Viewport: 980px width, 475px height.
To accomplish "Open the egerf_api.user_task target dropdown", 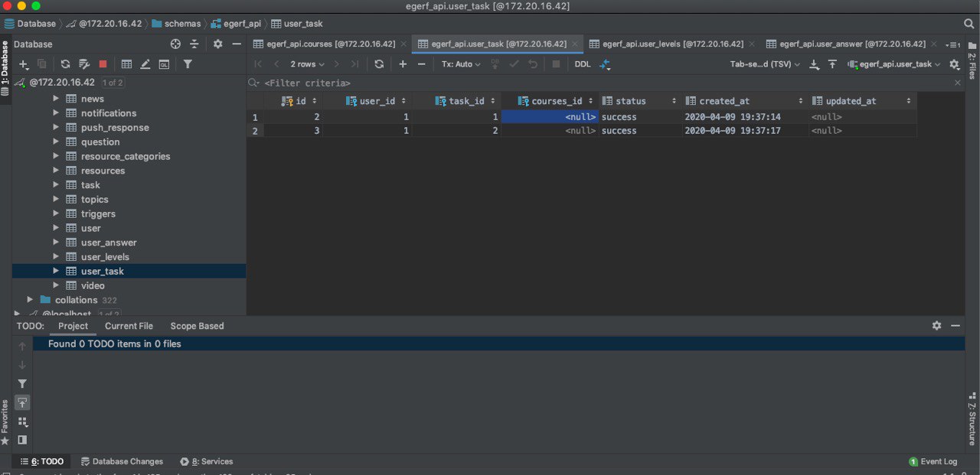I will (894, 64).
